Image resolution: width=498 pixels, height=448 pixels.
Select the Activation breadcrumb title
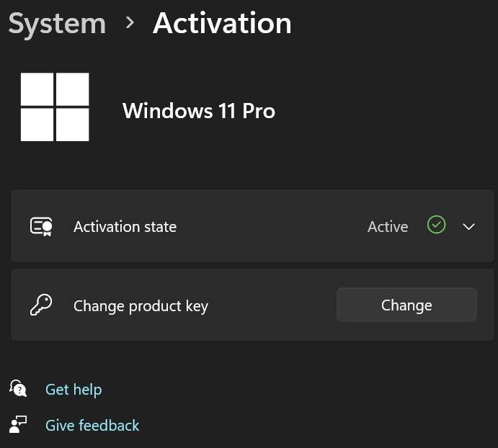coord(222,23)
